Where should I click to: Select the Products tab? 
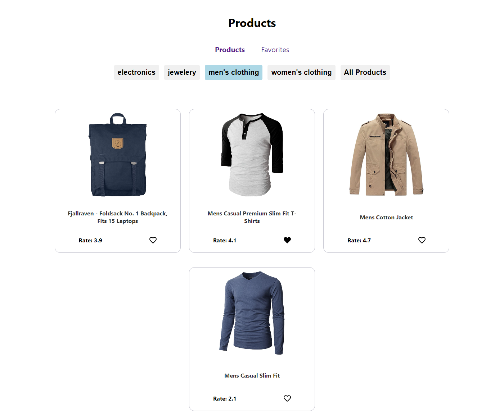pos(230,50)
